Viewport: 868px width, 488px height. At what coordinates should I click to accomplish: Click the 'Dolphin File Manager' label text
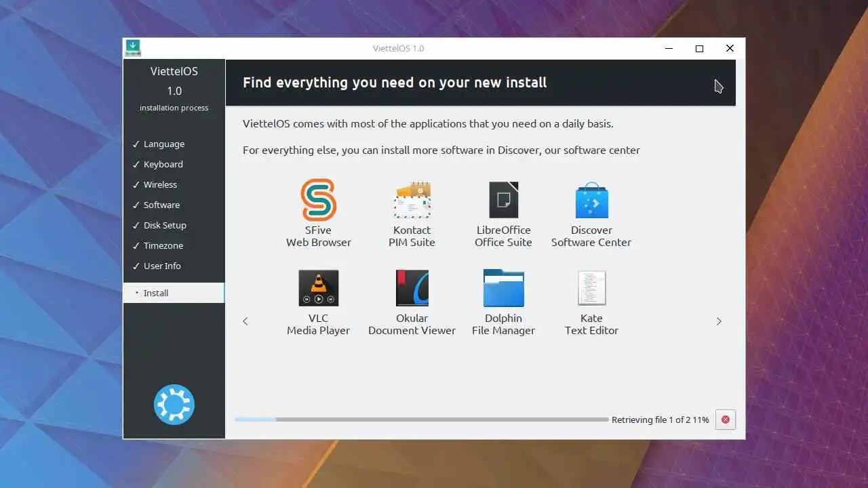tap(503, 324)
